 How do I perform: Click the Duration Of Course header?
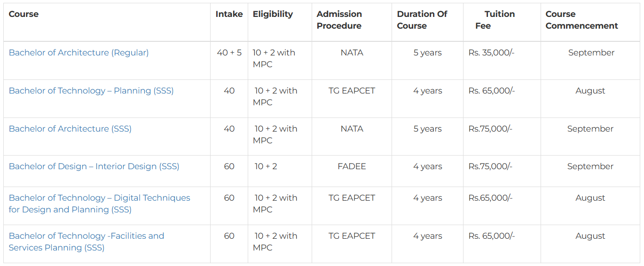[x=422, y=20]
